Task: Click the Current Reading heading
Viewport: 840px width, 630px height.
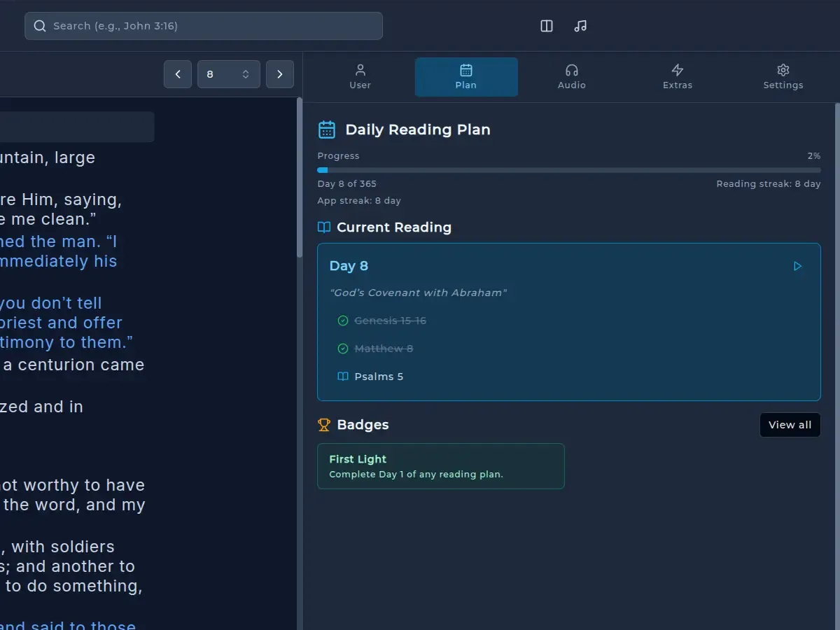Action: coord(394,227)
